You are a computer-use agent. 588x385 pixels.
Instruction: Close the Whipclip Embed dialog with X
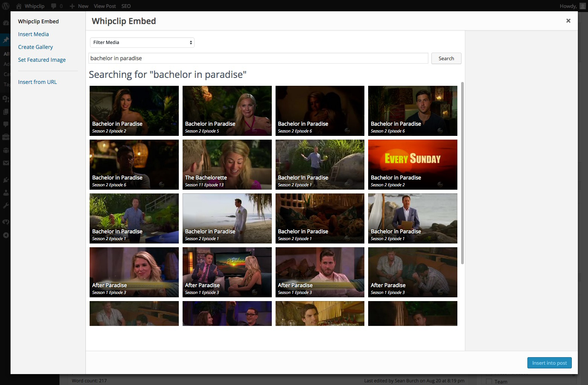(568, 21)
